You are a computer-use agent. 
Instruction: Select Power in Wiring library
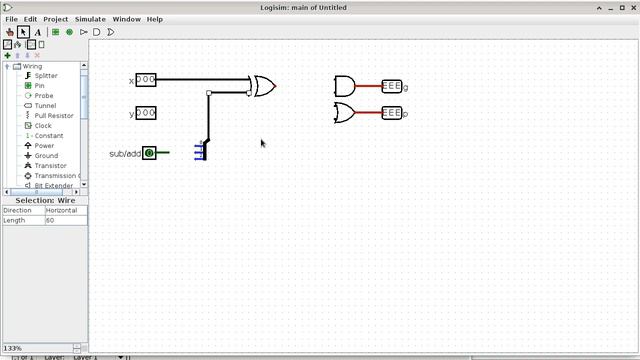click(x=44, y=146)
